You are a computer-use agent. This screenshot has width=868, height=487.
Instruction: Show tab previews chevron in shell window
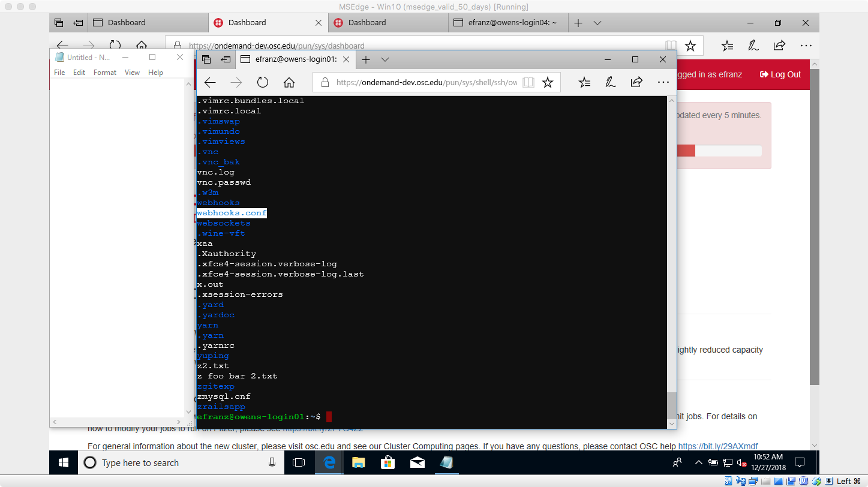point(385,59)
